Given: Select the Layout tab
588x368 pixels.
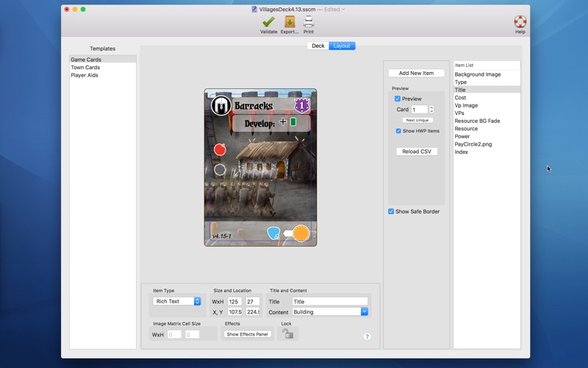Looking at the screenshot, I should (x=342, y=46).
